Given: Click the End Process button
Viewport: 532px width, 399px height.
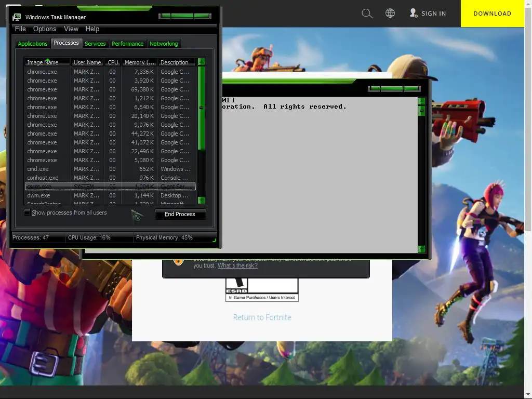Looking at the screenshot, I should [x=180, y=214].
